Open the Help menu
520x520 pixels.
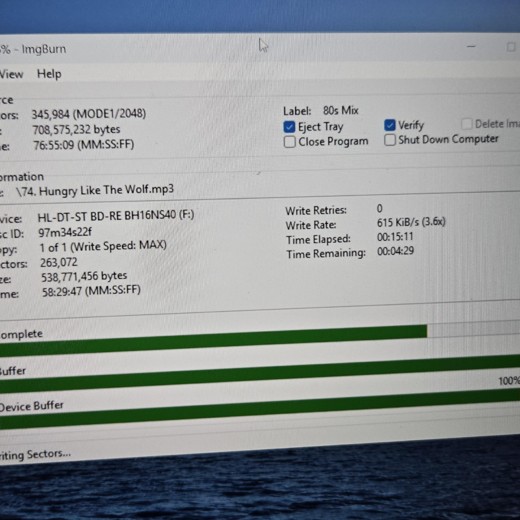pos(49,74)
